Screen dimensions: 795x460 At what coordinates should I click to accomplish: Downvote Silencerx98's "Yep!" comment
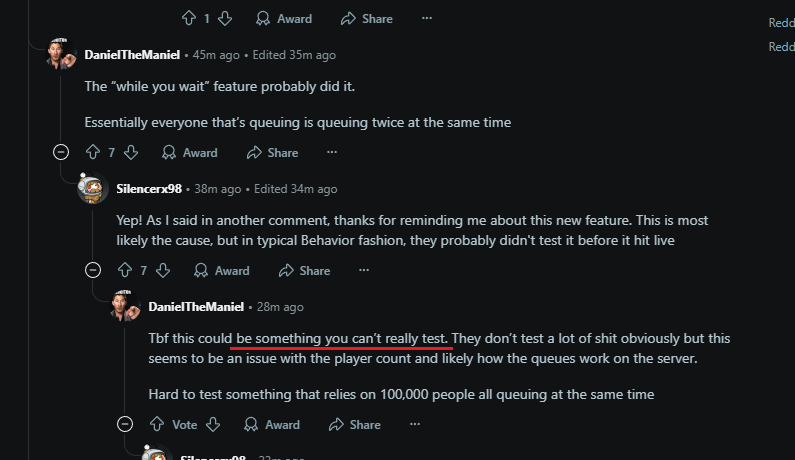pos(163,270)
